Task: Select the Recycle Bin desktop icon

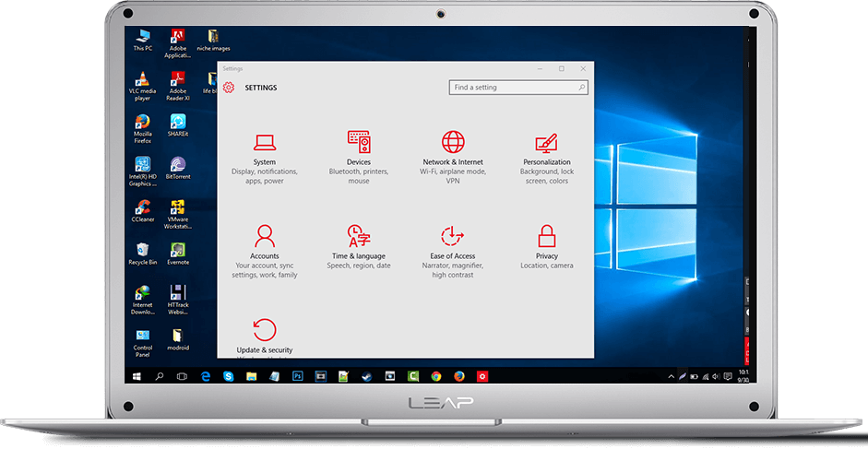Action: [x=143, y=254]
